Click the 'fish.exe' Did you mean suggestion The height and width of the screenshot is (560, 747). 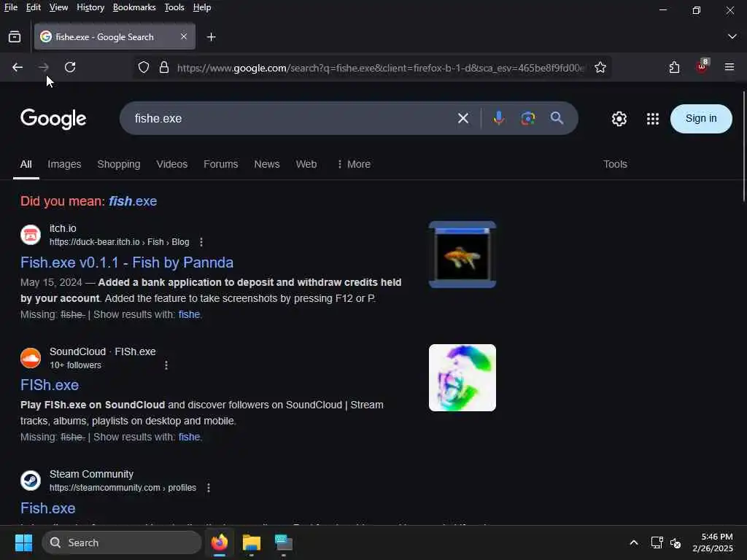click(x=133, y=201)
